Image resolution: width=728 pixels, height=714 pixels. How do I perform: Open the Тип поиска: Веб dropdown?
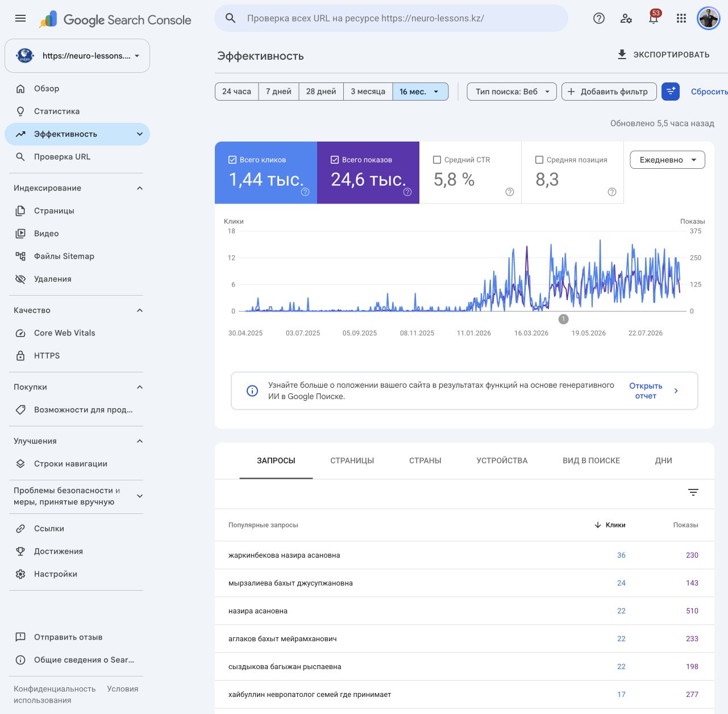(x=511, y=92)
